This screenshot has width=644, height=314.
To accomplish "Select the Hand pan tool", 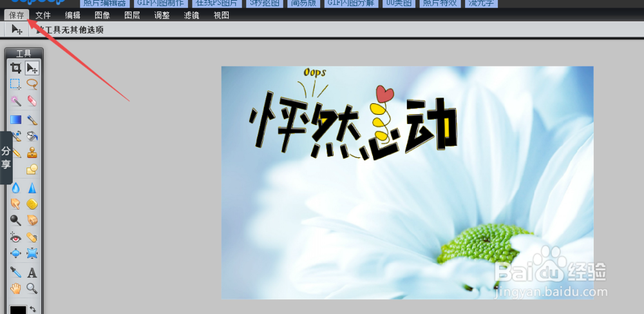I will [x=15, y=288].
